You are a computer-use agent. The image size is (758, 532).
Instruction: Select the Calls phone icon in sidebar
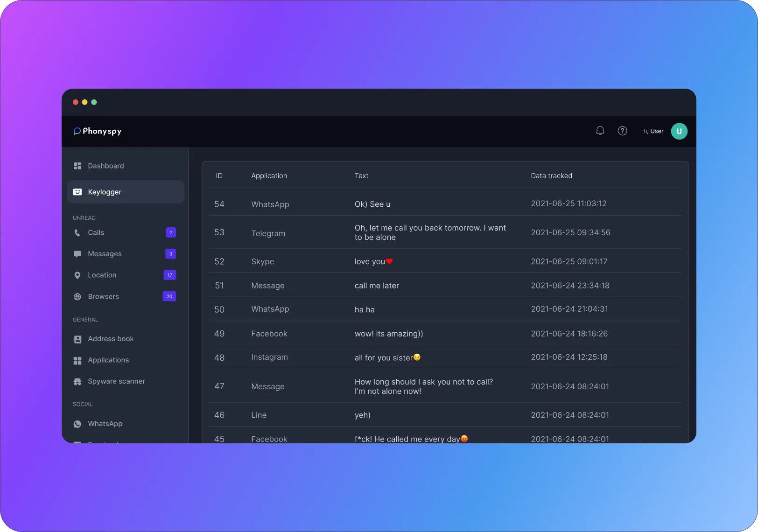(77, 233)
